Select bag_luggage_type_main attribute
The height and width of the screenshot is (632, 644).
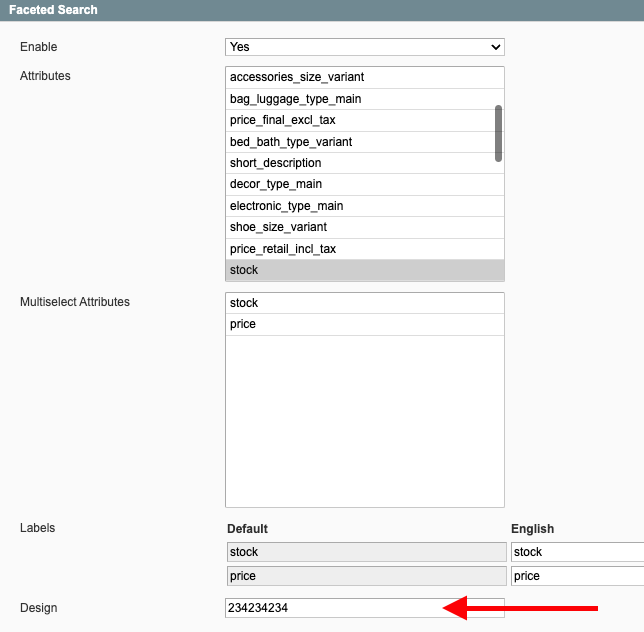361,99
